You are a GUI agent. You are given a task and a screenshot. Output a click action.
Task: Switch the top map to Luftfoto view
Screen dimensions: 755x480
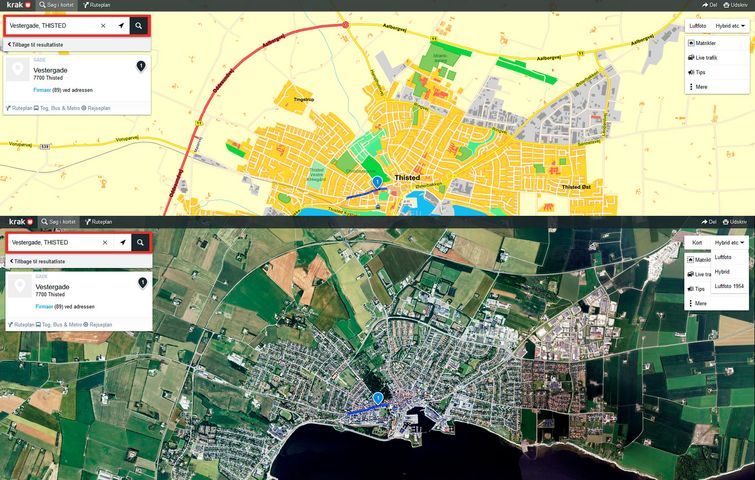699,25
